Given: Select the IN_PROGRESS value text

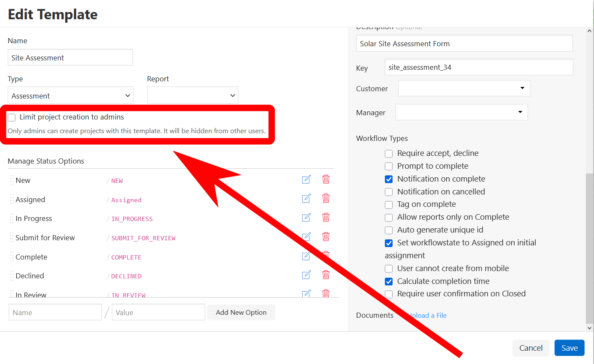Looking at the screenshot, I should (132, 219).
